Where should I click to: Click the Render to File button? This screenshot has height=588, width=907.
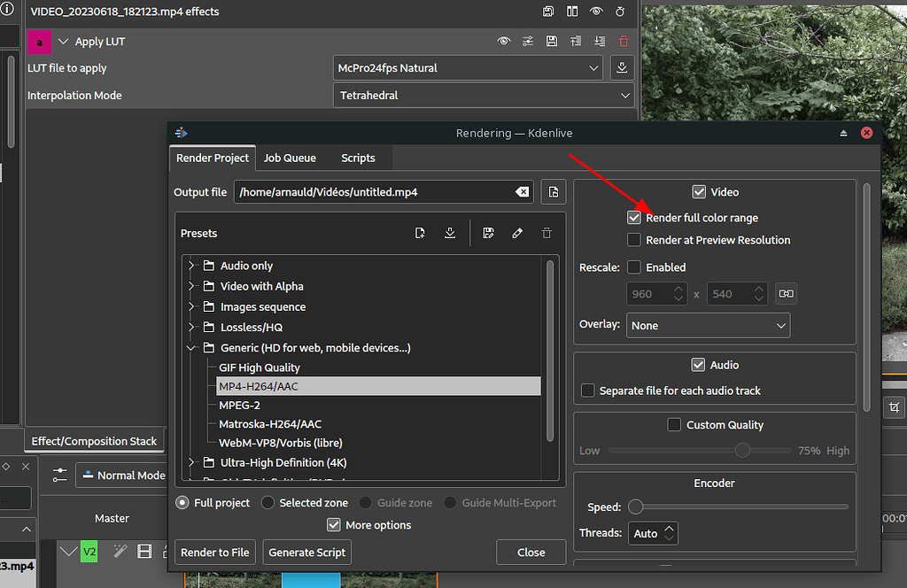click(214, 552)
